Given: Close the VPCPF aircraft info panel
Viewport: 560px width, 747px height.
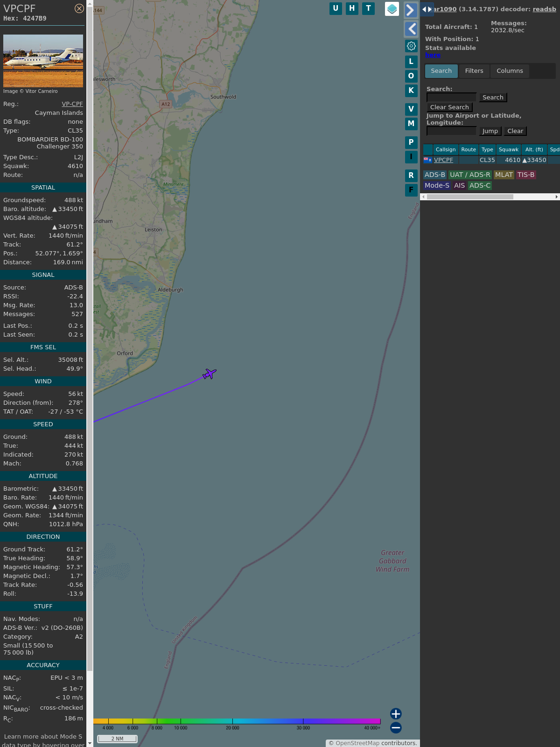Looking at the screenshot, I should (x=79, y=8).
